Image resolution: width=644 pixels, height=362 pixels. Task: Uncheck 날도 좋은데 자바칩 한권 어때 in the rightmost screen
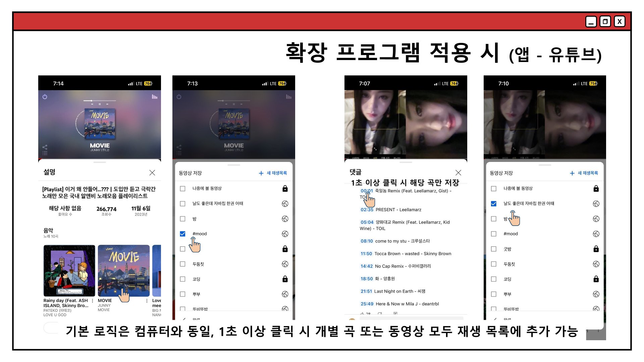pyautogui.click(x=493, y=204)
